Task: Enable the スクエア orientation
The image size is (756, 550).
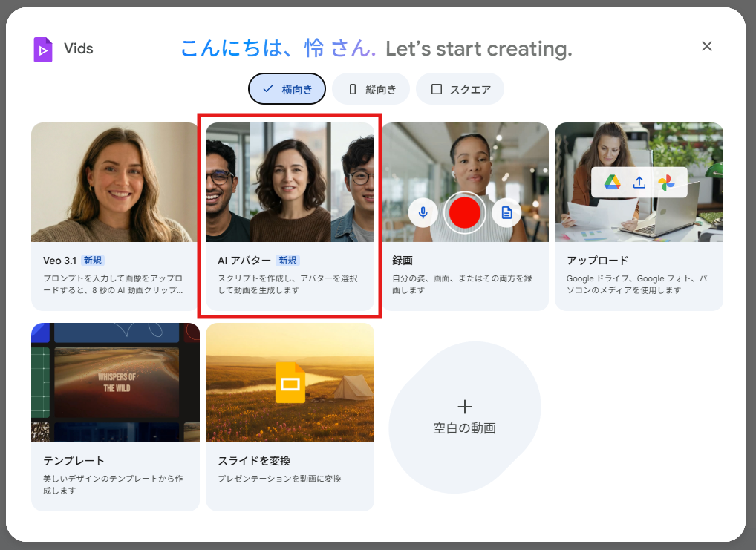Action: (460, 88)
